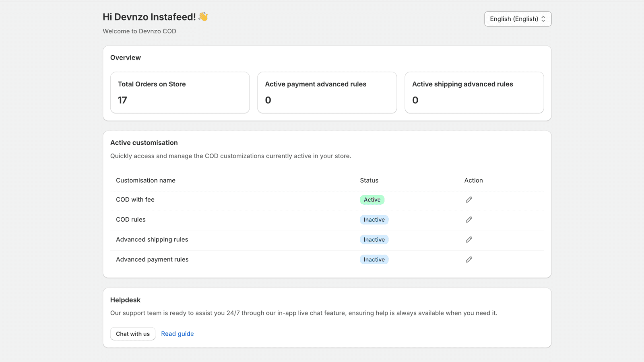The image size is (644, 362).
Task: Click the Active status badge for COD with fee
Action: click(372, 200)
